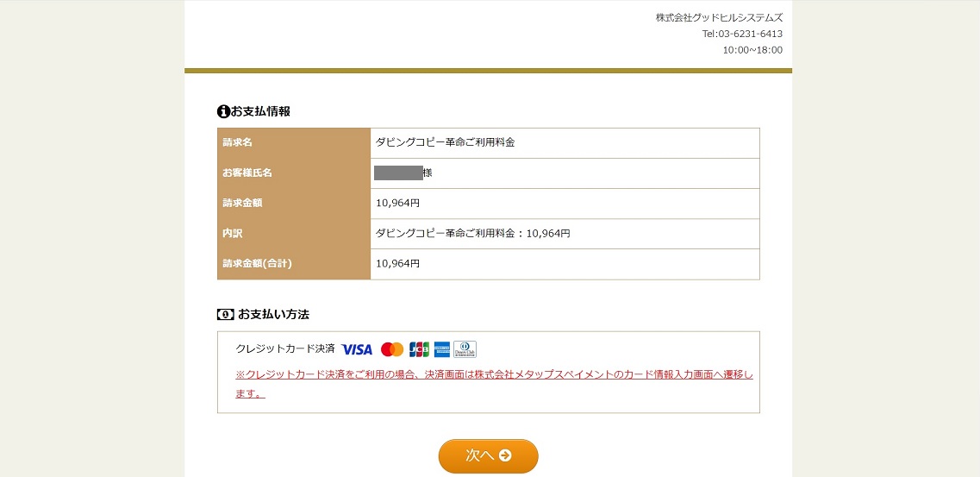980x477 pixels.
Task: Click the お客様氏名 header cell
Action: pyautogui.click(x=294, y=173)
